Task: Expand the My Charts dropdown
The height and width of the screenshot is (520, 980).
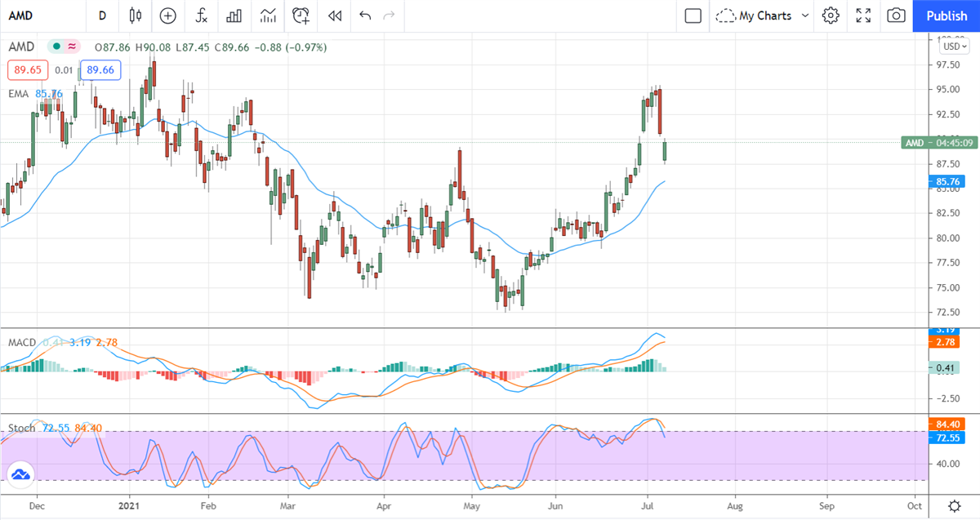Action: (763, 16)
